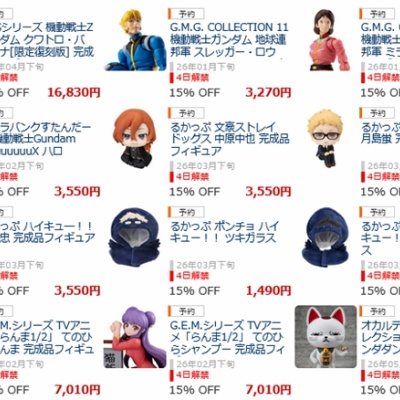400x400 pixels.
Task: Open るかっぷ 文豪ストレイドッグス 中原中也 link
Action: click(x=230, y=139)
